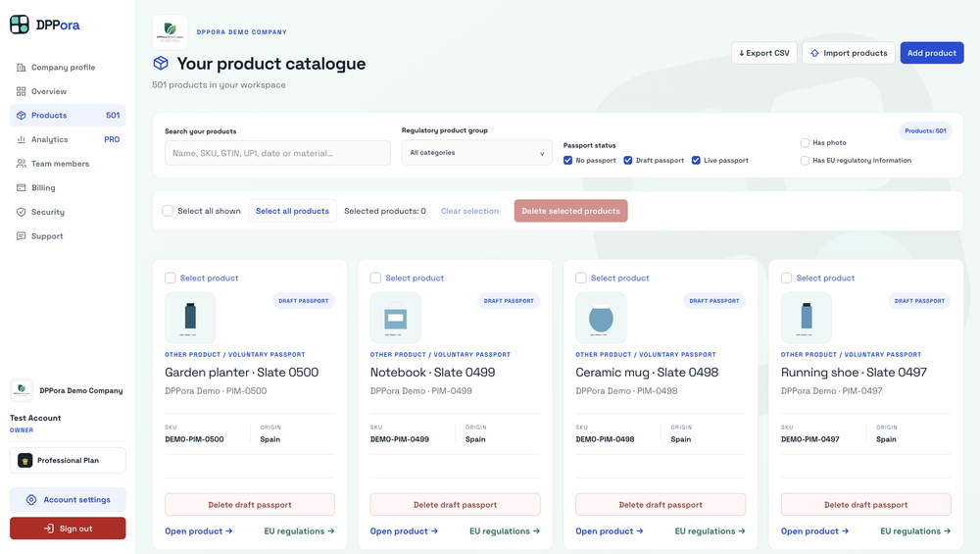
Task: Open product link for Ceramic mug
Action: (x=610, y=531)
